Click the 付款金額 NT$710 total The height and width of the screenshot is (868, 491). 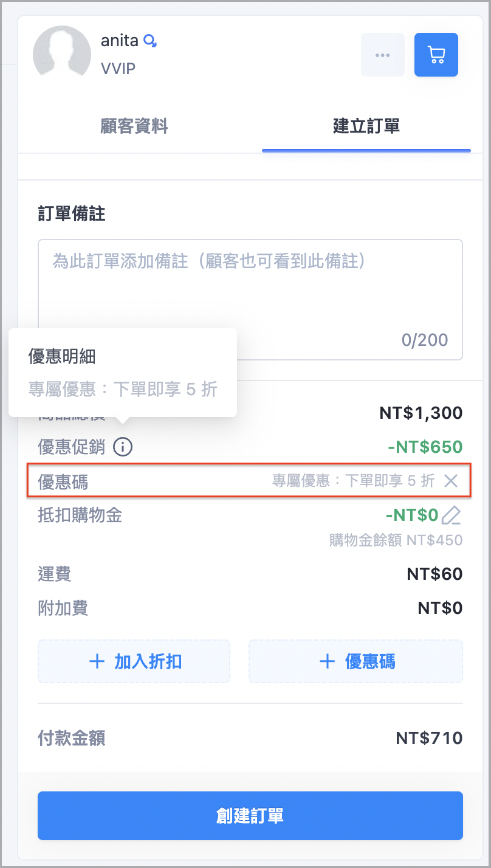[x=429, y=739]
